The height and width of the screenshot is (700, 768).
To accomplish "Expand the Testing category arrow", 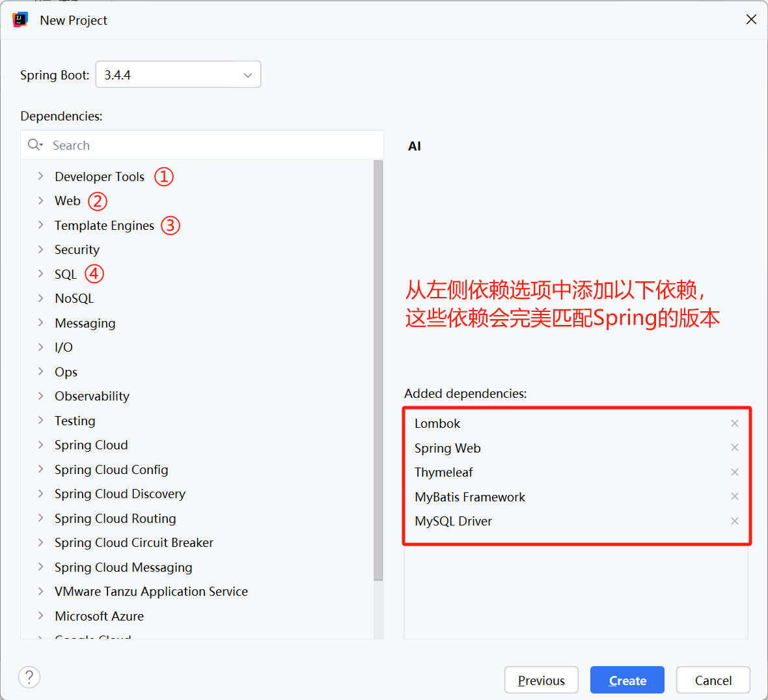I will coord(40,420).
